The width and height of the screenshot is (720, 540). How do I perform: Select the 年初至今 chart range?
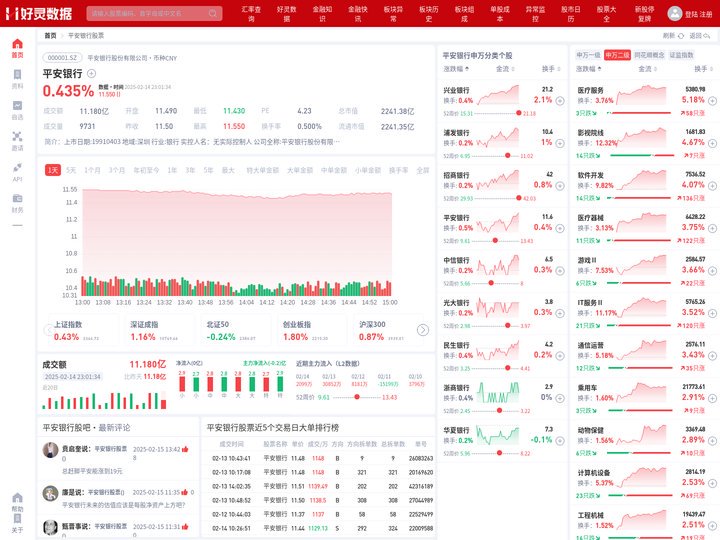point(146,170)
